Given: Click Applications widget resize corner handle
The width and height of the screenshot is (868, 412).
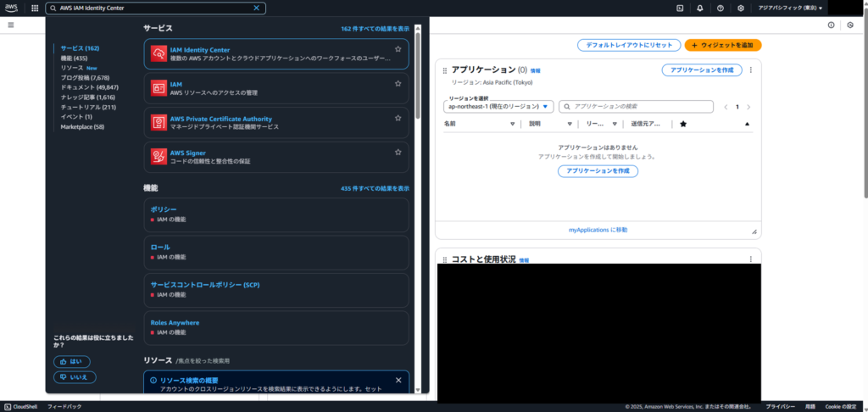Looking at the screenshot, I should [754, 232].
